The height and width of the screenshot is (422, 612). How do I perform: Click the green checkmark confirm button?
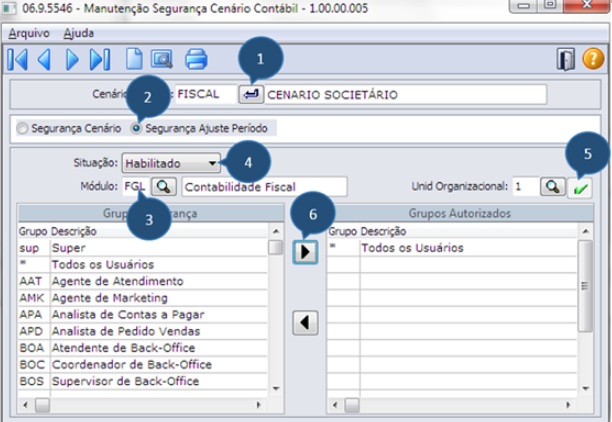580,189
